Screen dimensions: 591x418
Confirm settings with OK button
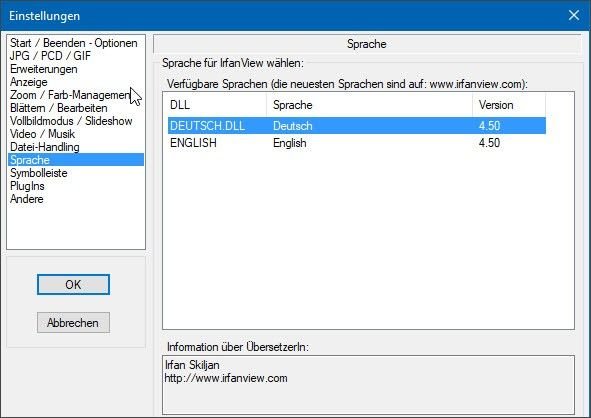[73, 285]
